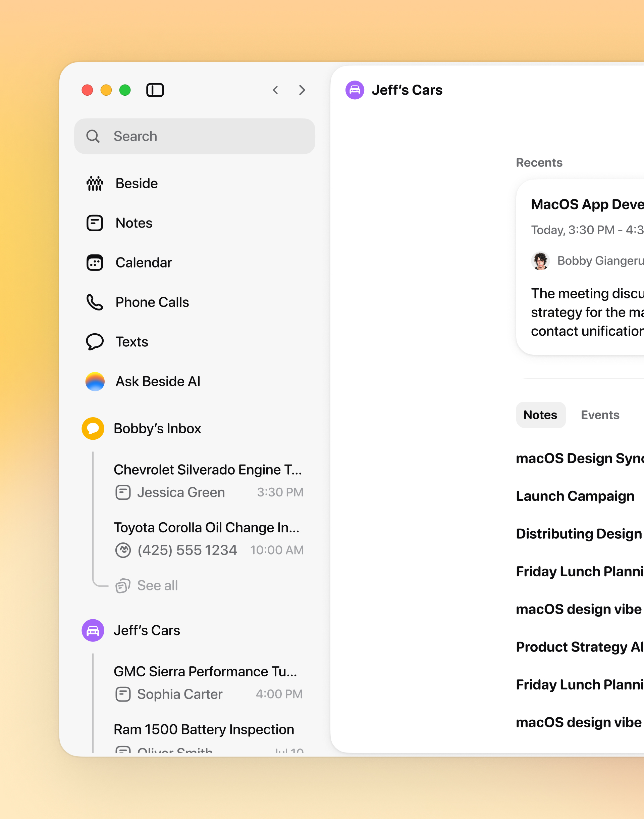
Task: Open Calendar from the sidebar
Action: point(143,262)
